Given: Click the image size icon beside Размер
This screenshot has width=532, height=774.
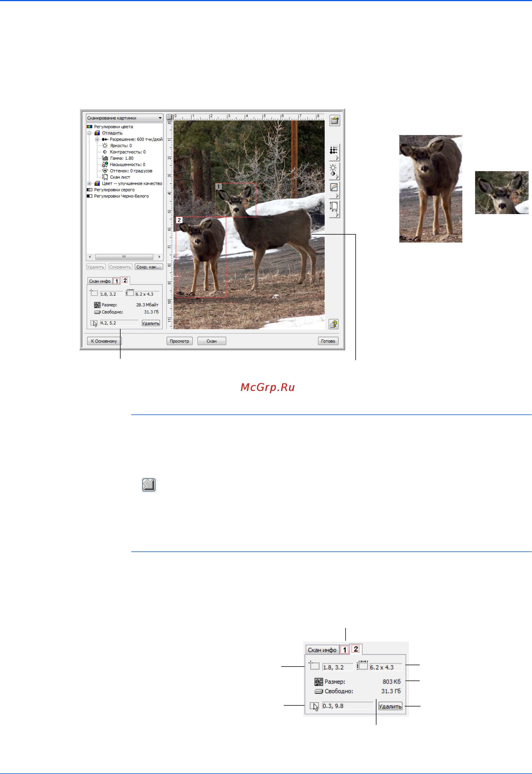Looking at the screenshot, I should pos(97,305).
